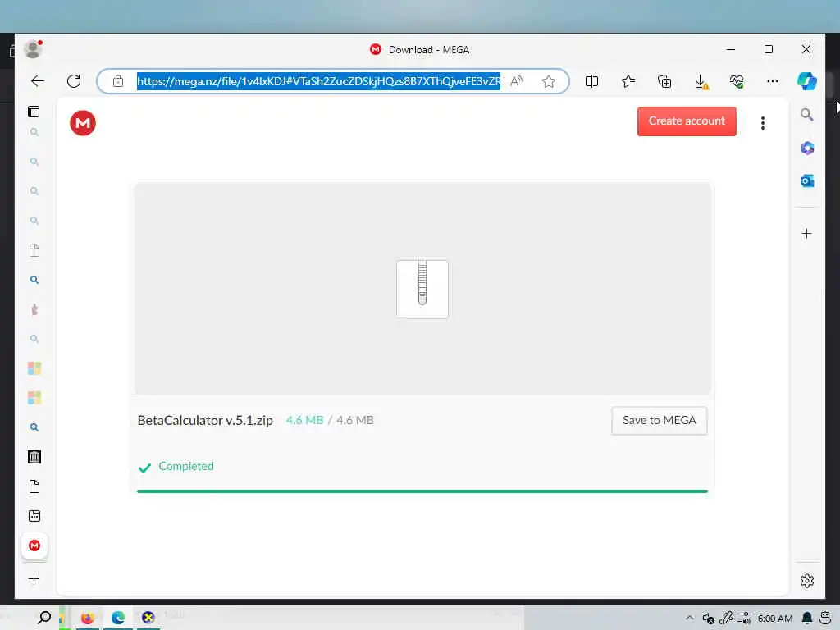Select the active MEGA tab
The width and height of the screenshot is (840, 630).
[34, 546]
